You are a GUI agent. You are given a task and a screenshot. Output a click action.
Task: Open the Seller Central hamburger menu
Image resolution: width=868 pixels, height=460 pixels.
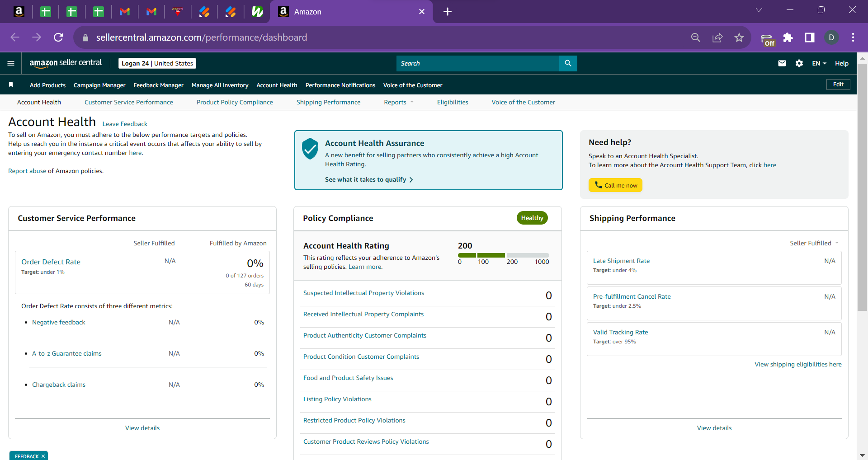click(x=11, y=63)
